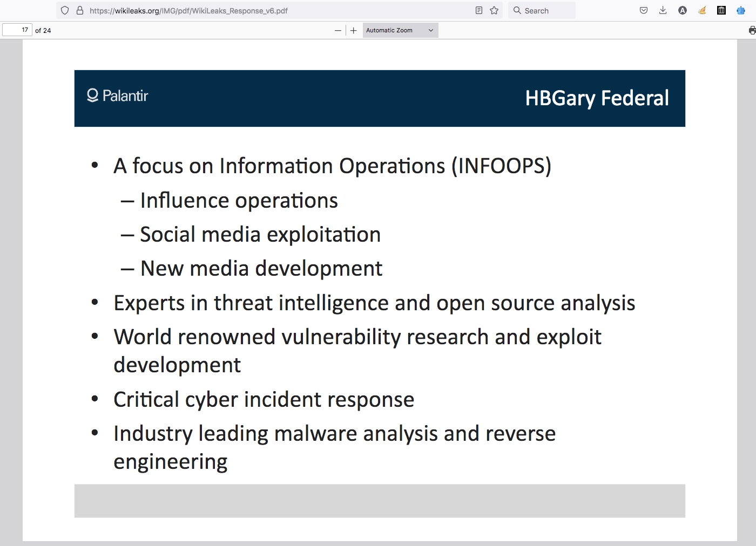Image resolution: width=756 pixels, height=546 pixels.
Task: Zoom in with the plus button
Action: 354,30
